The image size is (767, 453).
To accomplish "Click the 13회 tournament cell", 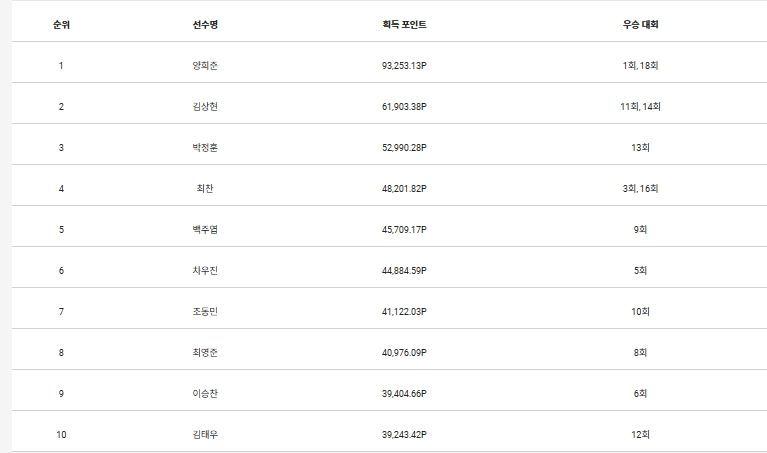I will point(640,148).
